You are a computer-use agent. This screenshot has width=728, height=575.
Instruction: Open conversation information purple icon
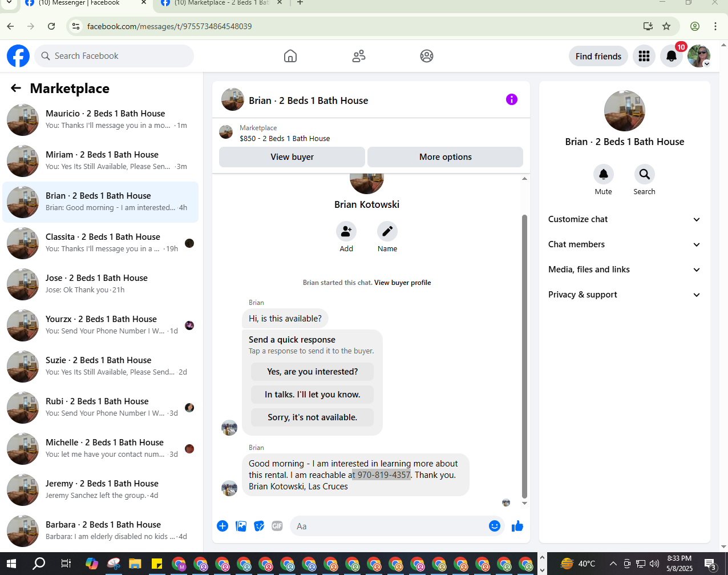(512, 99)
